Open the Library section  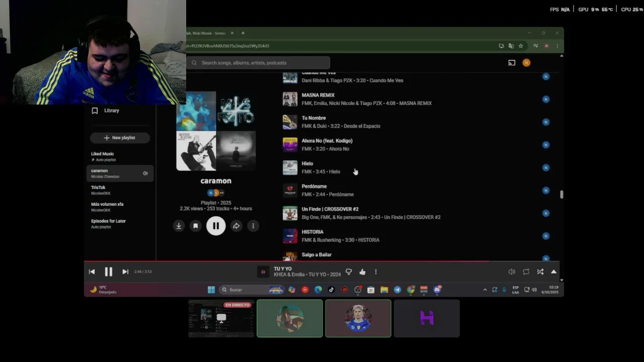coord(111,111)
